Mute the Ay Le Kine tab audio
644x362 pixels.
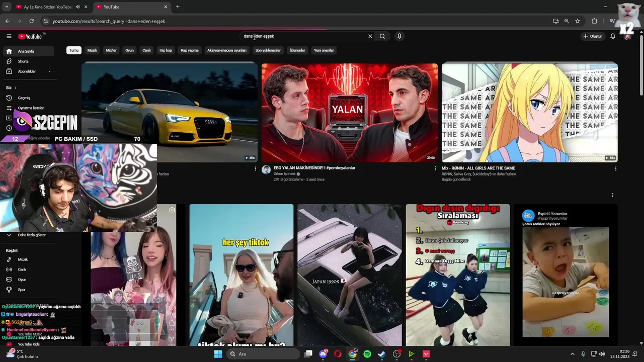77,7
